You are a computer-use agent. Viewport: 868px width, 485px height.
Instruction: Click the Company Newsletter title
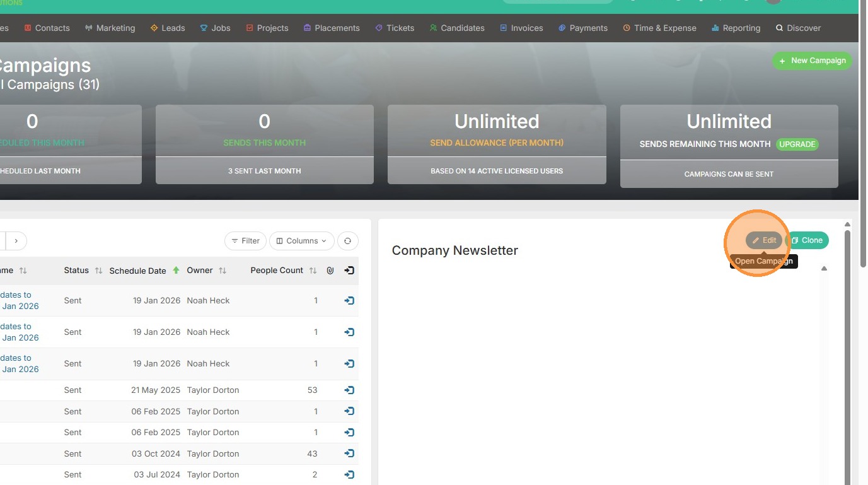455,250
